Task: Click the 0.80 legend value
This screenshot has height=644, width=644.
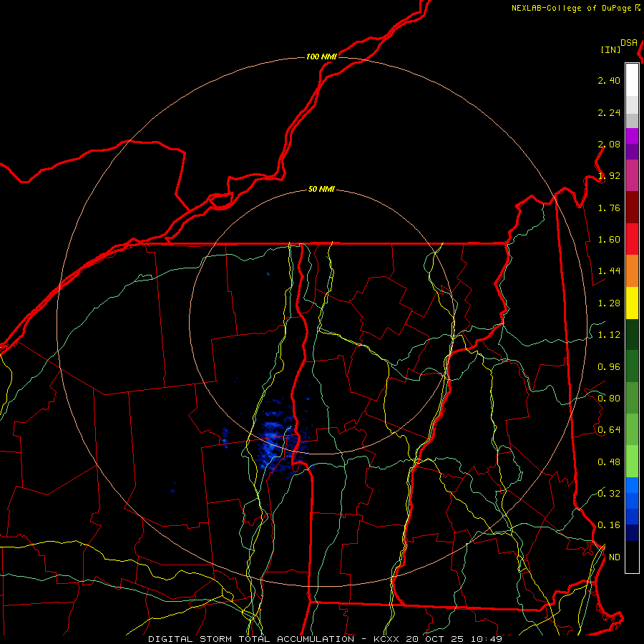Action: click(609, 399)
